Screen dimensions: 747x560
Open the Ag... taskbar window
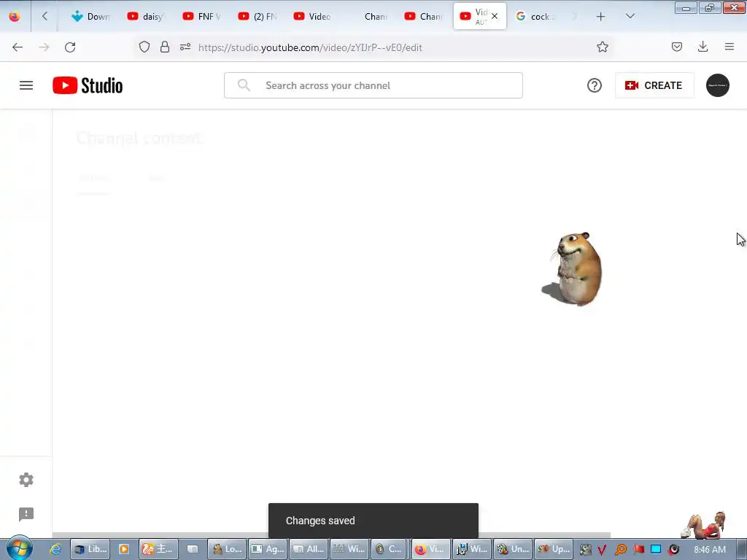(x=267, y=549)
